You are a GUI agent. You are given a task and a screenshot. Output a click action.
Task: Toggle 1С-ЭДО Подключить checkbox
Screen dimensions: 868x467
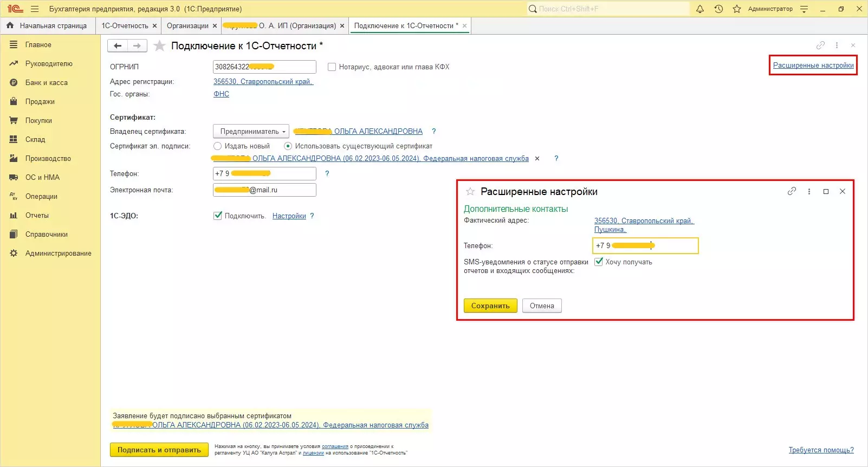(x=218, y=216)
